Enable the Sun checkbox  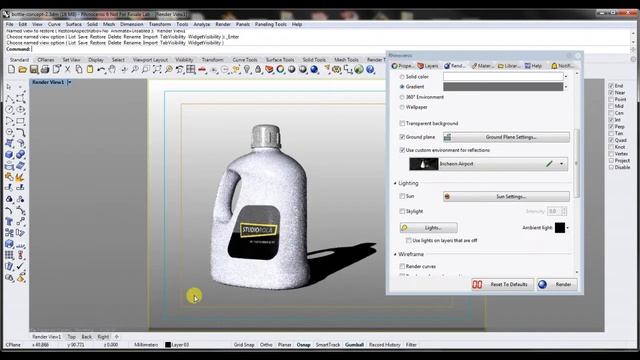pos(402,196)
